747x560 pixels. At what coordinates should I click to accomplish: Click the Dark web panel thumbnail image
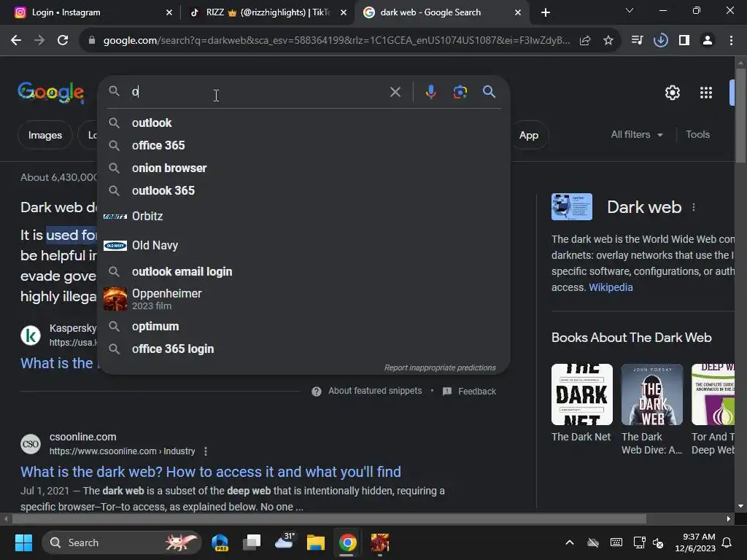point(572,206)
